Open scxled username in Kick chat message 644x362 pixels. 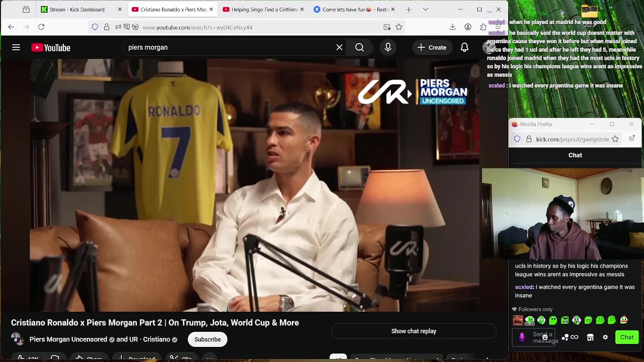tap(524, 287)
